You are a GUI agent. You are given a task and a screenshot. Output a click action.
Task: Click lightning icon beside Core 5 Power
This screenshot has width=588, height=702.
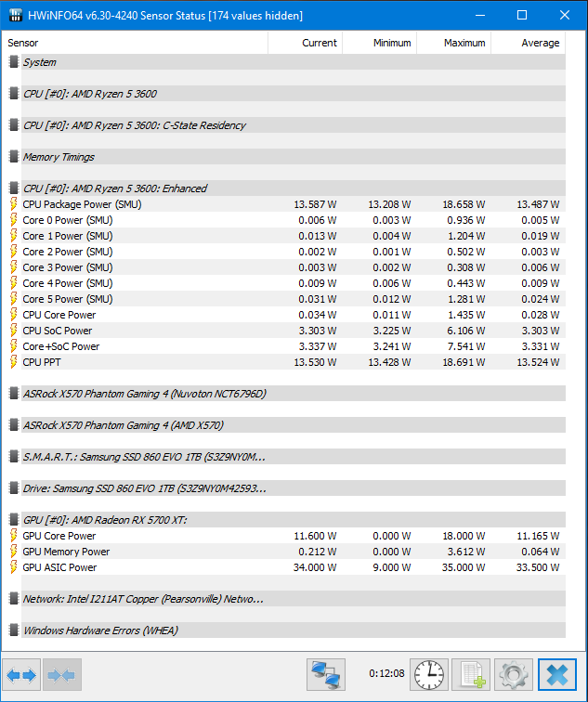[x=14, y=299]
